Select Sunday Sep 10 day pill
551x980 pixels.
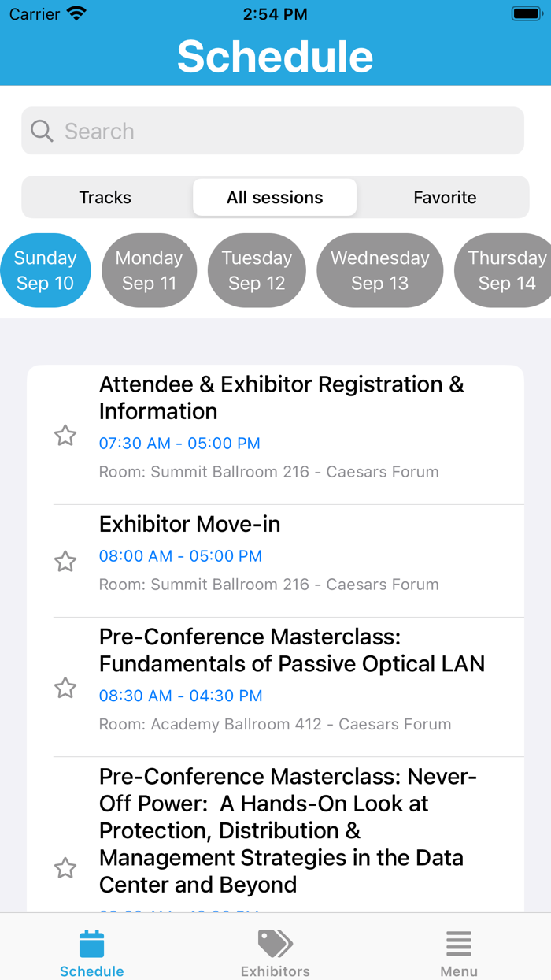point(45,270)
